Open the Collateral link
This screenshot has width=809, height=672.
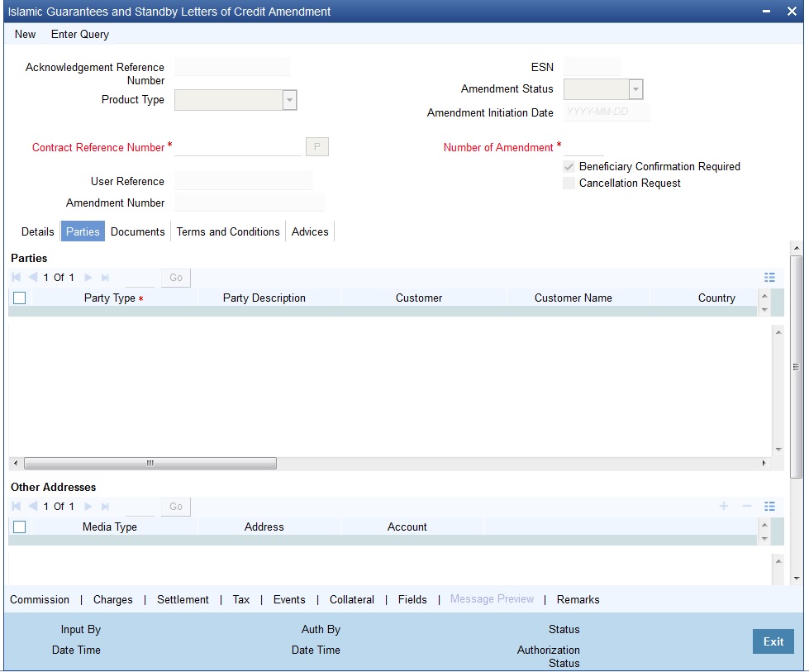352,600
